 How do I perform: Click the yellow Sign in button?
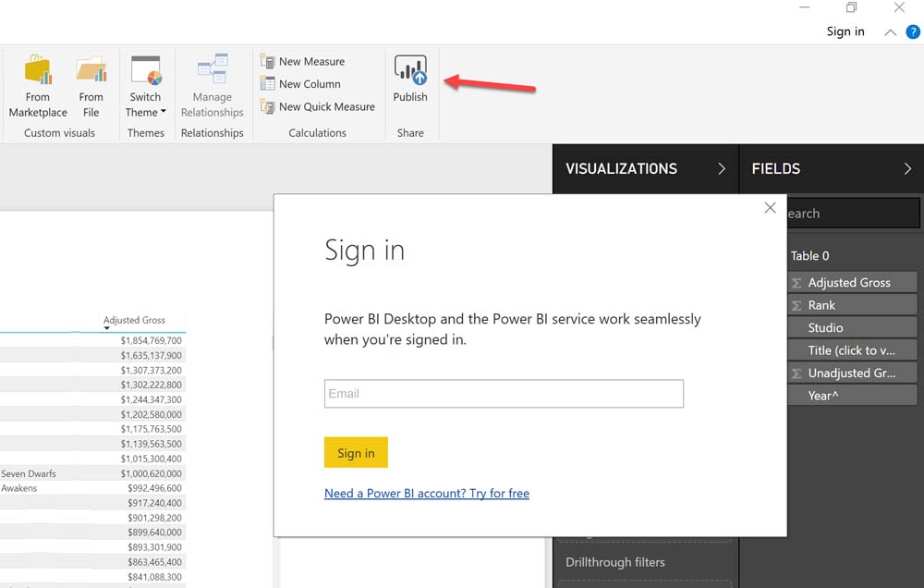coord(356,452)
